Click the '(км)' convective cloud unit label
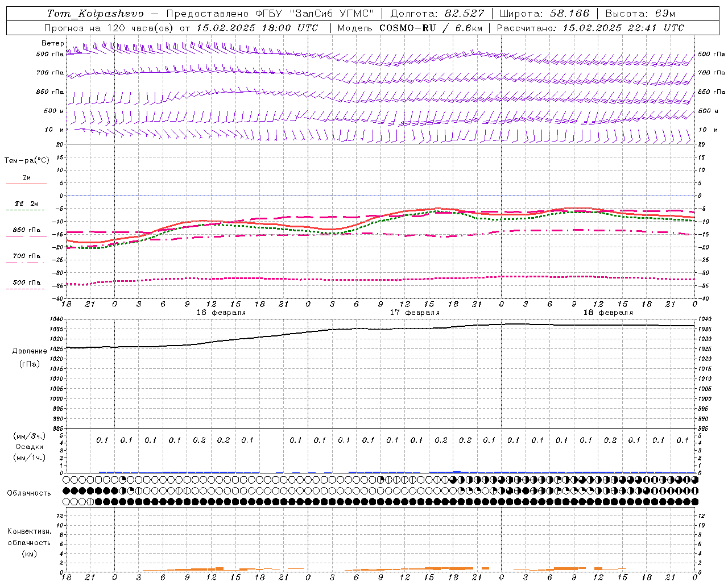The height and width of the screenshot is (582, 728). coord(30,554)
